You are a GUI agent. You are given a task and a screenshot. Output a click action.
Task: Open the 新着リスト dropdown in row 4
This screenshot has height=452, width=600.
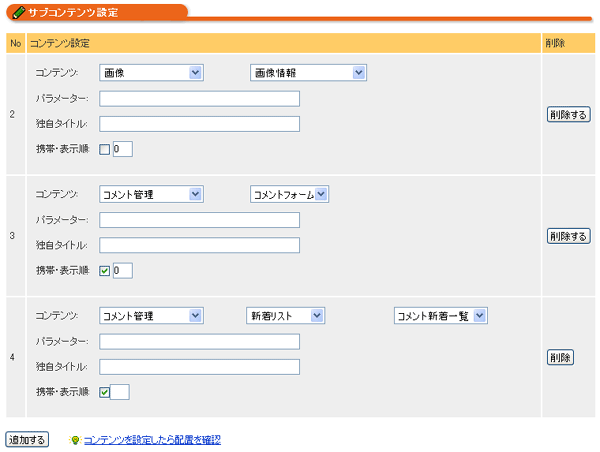285,316
